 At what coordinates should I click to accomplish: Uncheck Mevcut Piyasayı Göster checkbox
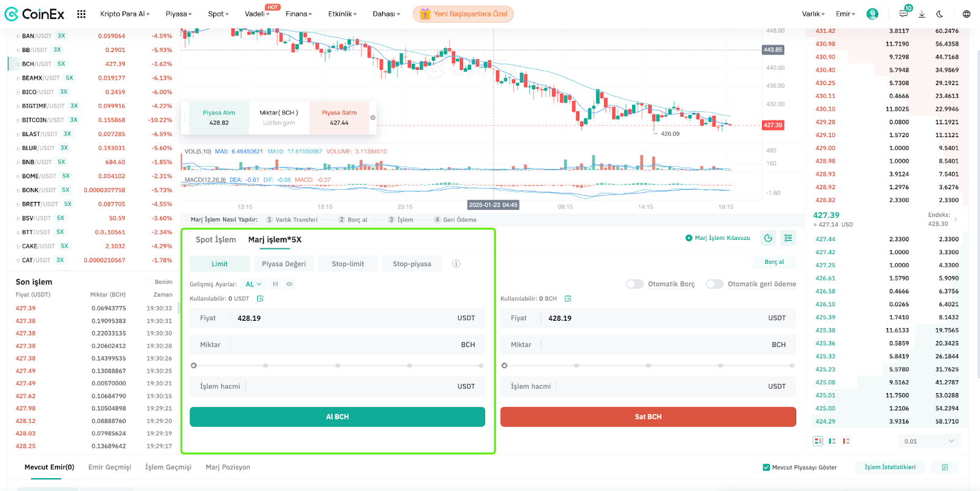point(766,467)
